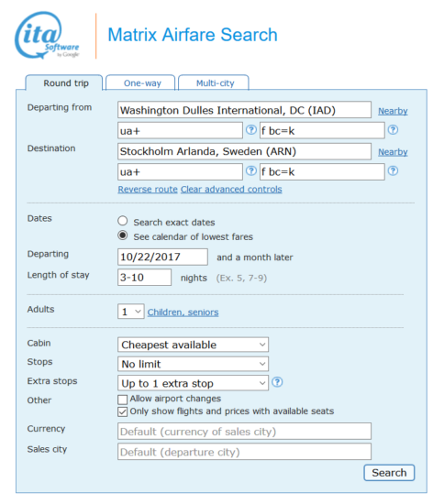Select the Search exact dates option

pyautogui.click(x=122, y=221)
